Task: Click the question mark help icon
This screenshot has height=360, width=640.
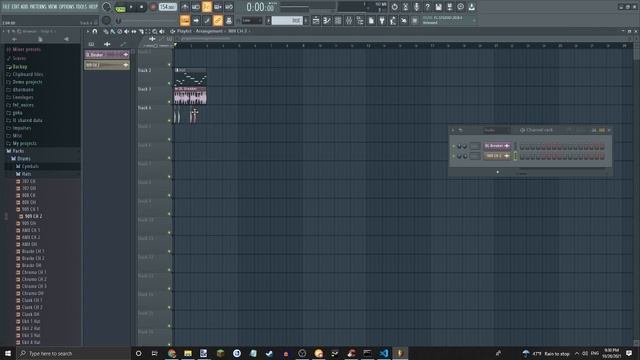Action: (x=427, y=7)
